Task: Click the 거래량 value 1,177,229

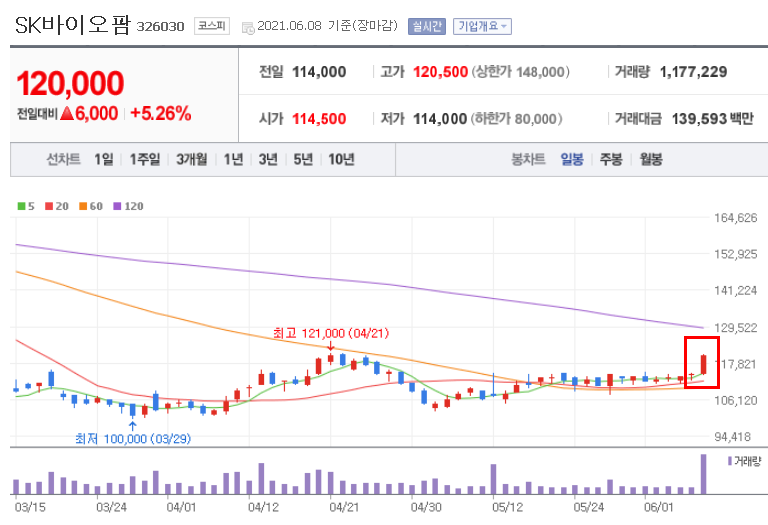Action: click(x=693, y=72)
